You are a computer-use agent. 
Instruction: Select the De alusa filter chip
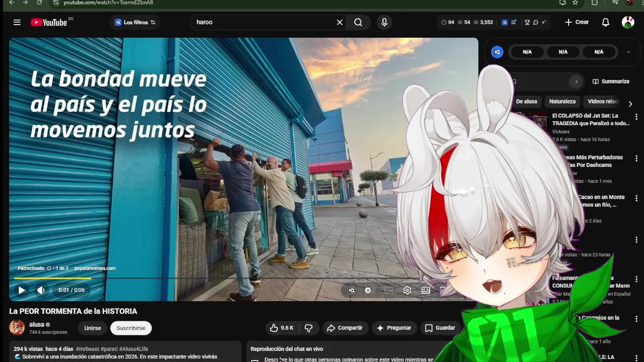pos(526,102)
